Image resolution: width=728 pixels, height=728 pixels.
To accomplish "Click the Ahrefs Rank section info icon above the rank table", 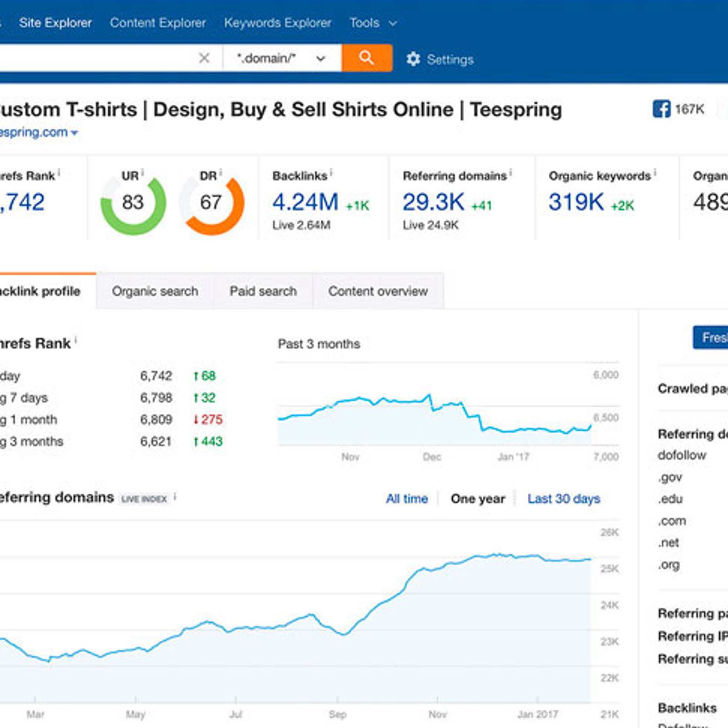I will point(76,340).
